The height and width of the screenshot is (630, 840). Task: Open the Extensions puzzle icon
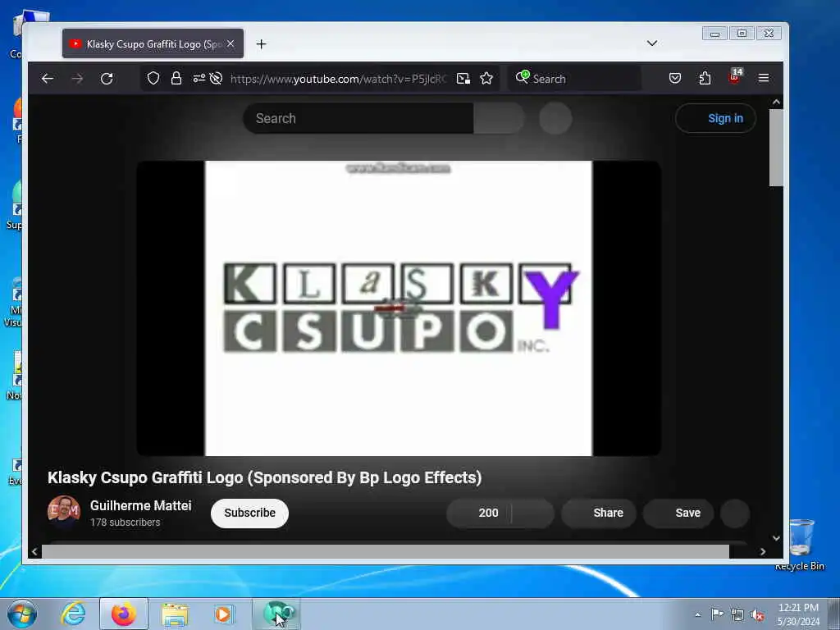point(705,79)
